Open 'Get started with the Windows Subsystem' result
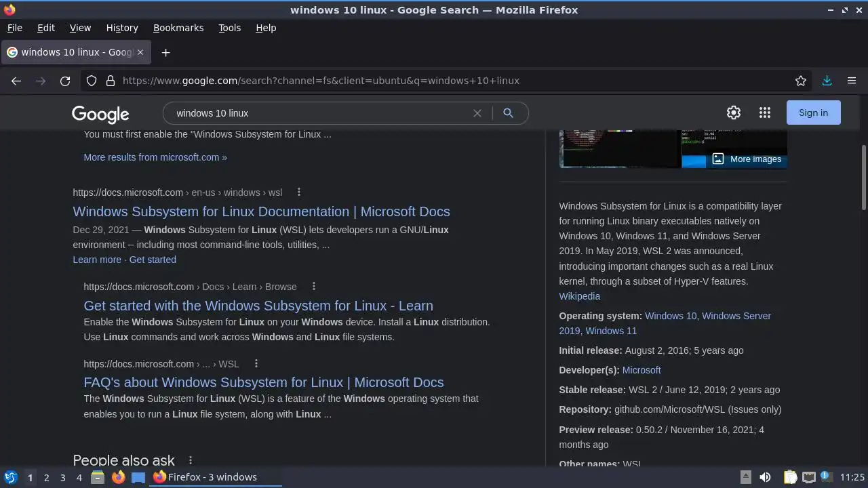The image size is (868, 488). (x=258, y=306)
